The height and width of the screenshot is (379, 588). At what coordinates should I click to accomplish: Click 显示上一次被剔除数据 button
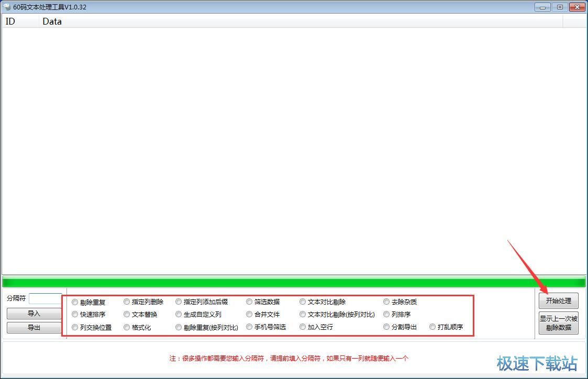click(x=558, y=323)
